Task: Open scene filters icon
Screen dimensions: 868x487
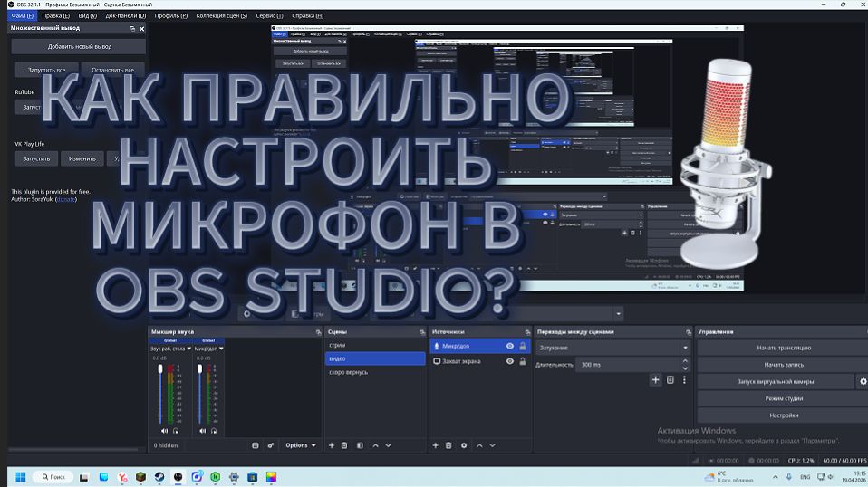Action: (x=360, y=445)
